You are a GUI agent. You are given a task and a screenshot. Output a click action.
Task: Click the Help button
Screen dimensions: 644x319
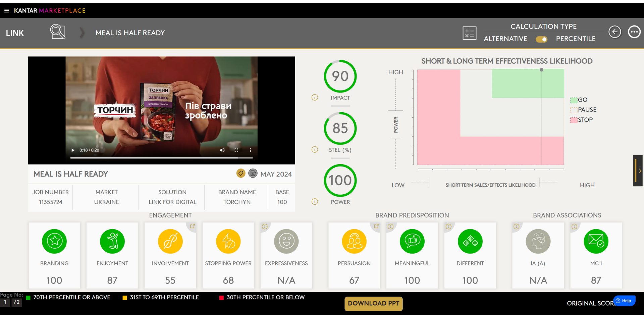[x=624, y=301]
